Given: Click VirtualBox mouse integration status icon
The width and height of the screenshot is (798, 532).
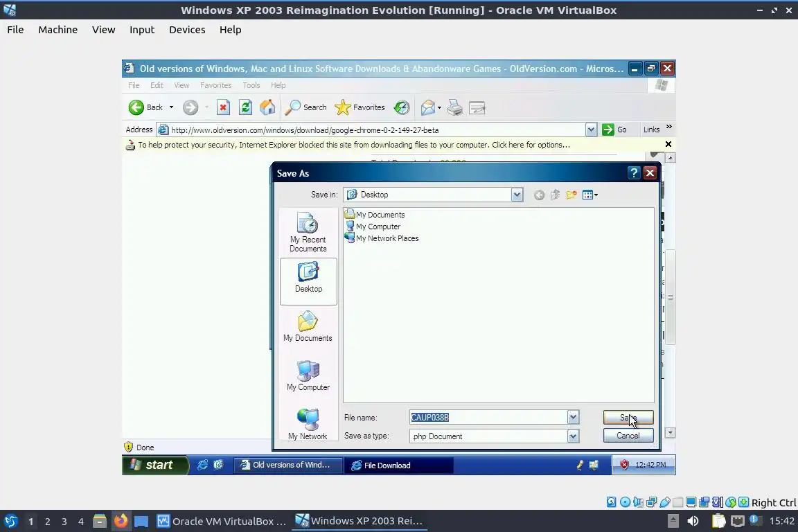Looking at the screenshot, I should coord(731,502).
